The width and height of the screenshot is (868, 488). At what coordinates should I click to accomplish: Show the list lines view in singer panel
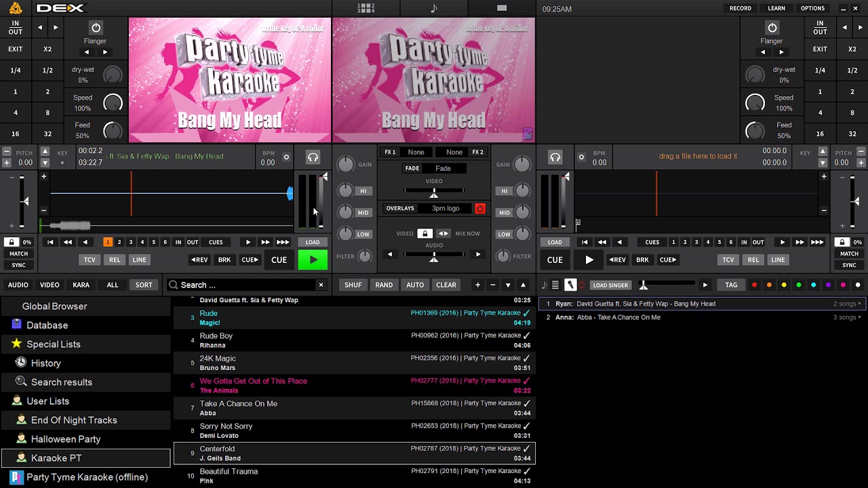click(x=555, y=285)
